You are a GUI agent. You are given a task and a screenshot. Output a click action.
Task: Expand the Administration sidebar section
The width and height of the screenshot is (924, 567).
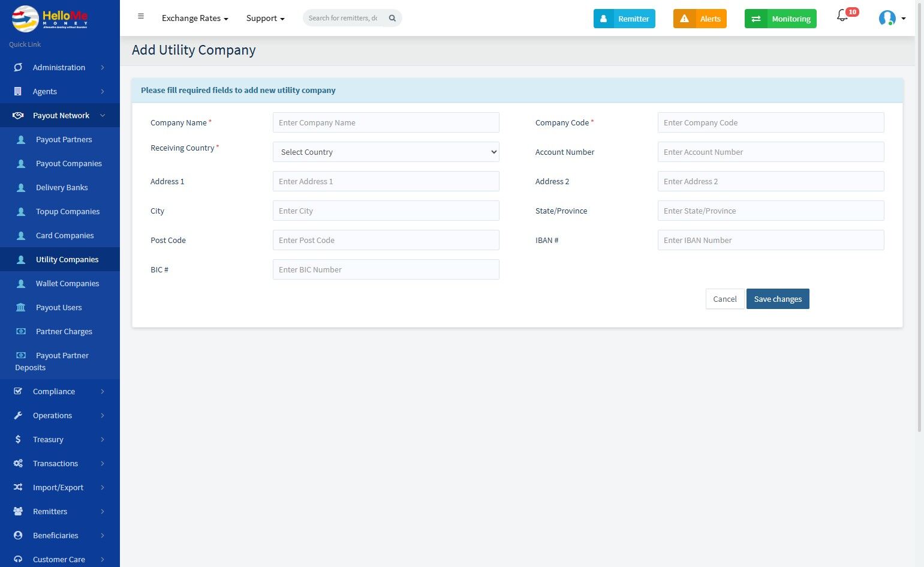click(x=59, y=67)
